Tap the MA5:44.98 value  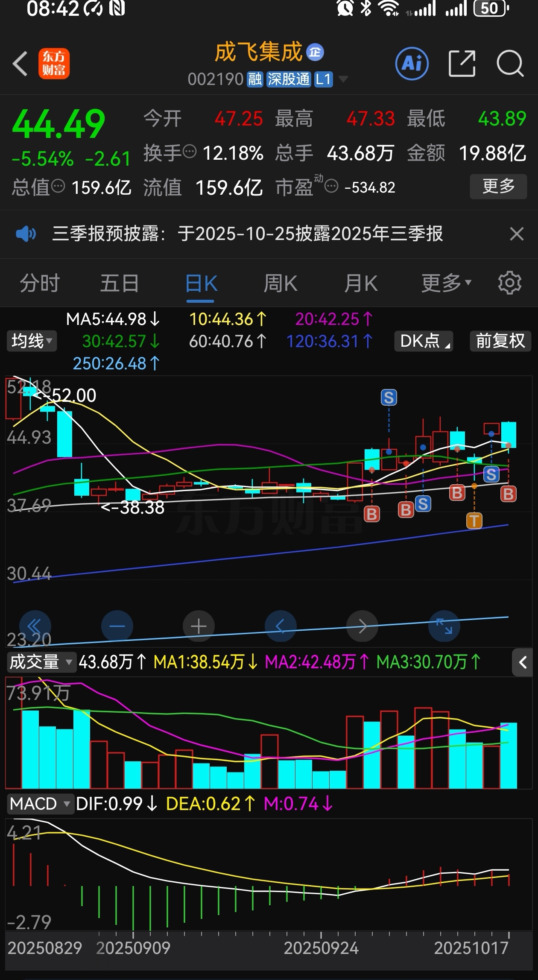(x=113, y=319)
